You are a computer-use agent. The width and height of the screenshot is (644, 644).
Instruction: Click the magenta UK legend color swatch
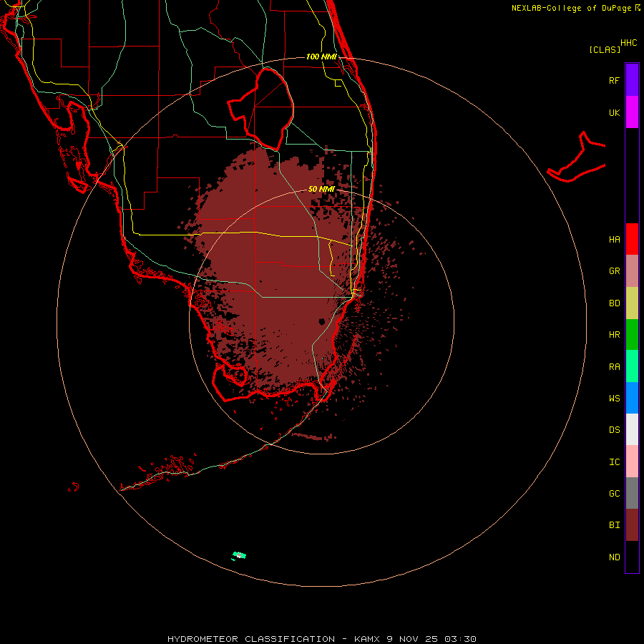click(632, 112)
